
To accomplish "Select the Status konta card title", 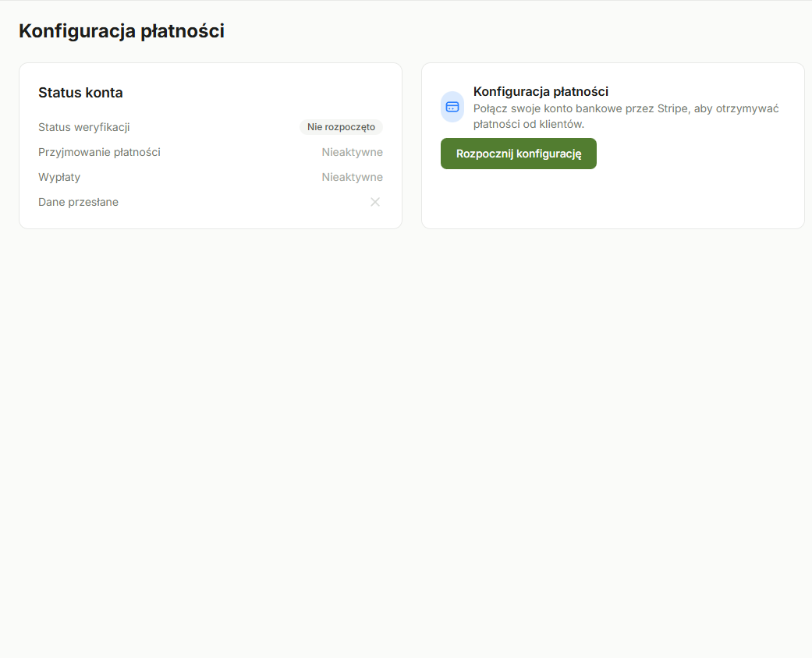I will click(x=80, y=93).
